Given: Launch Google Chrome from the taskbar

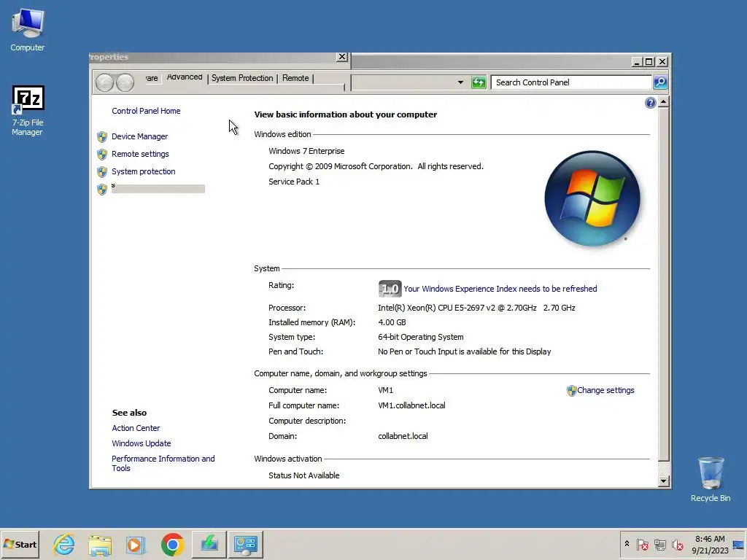Looking at the screenshot, I should pyautogui.click(x=172, y=544).
